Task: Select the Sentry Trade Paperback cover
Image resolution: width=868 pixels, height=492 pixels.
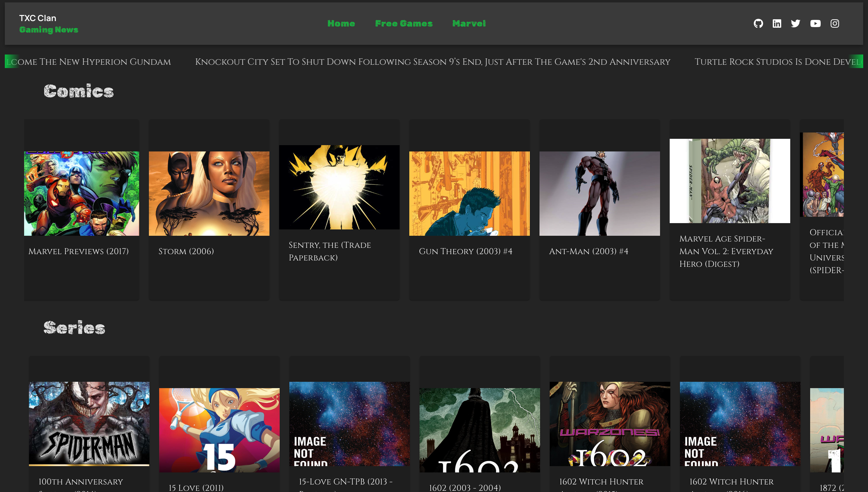Action: (339, 187)
